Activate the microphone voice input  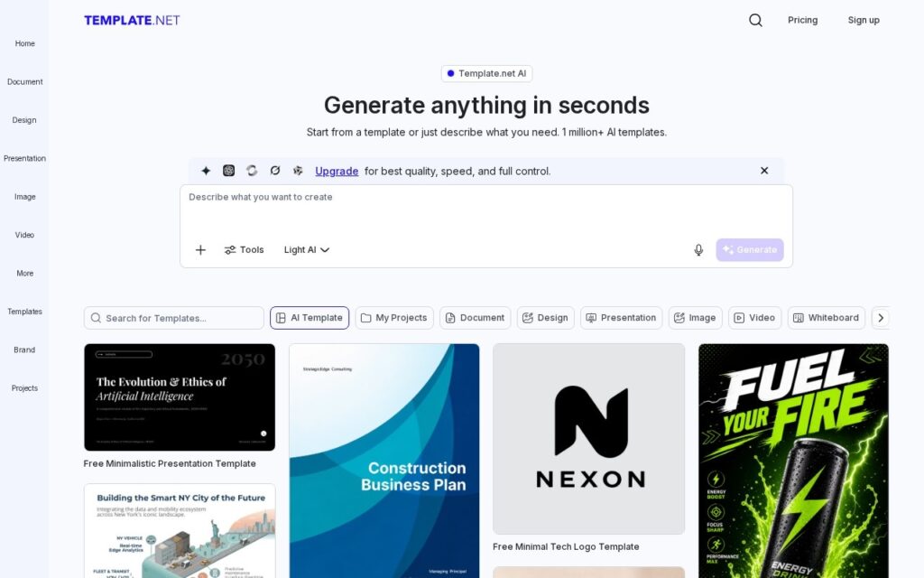coord(698,250)
